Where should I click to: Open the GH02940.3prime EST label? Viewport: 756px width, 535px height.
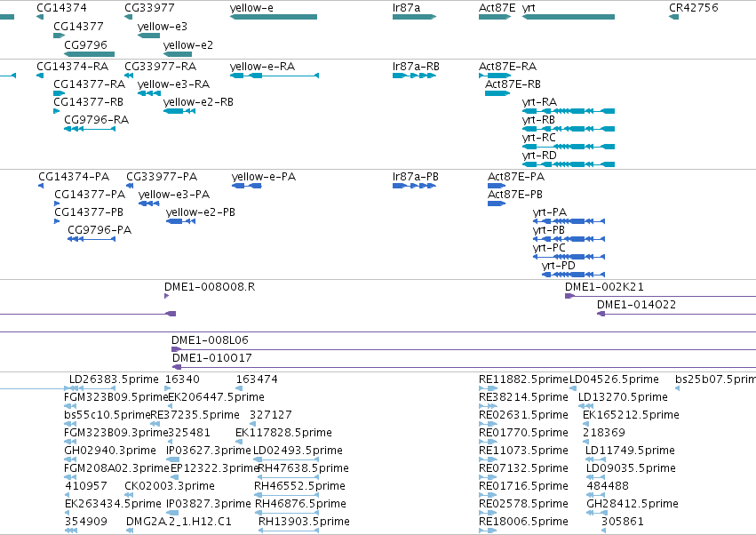click(x=110, y=450)
